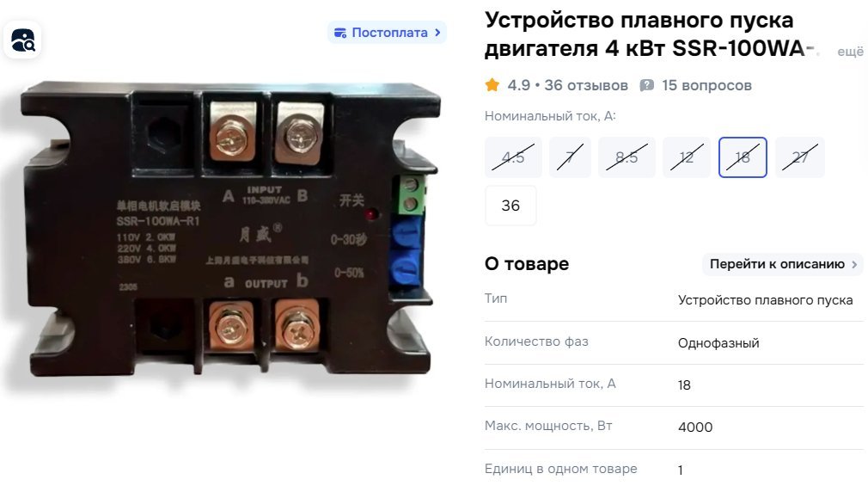Screen dimensions: 868x492
Task: Click the chevron next to Перейти к описанию
Action: click(854, 264)
